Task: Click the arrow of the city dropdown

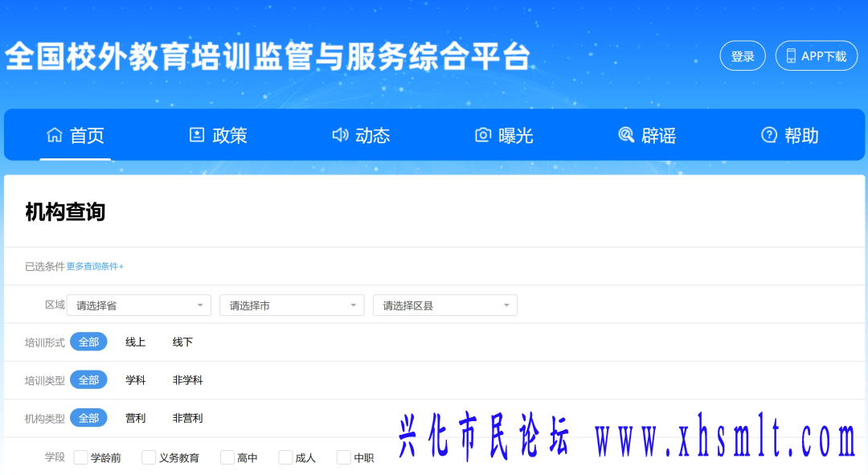Action: 353,305
